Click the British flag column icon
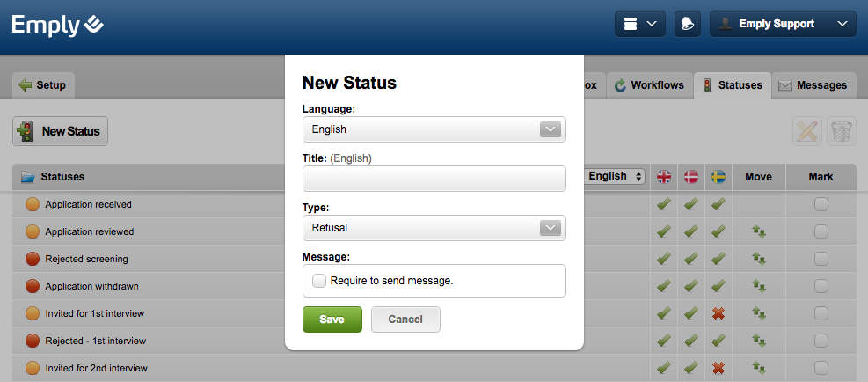868x382 pixels. click(x=664, y=177)
